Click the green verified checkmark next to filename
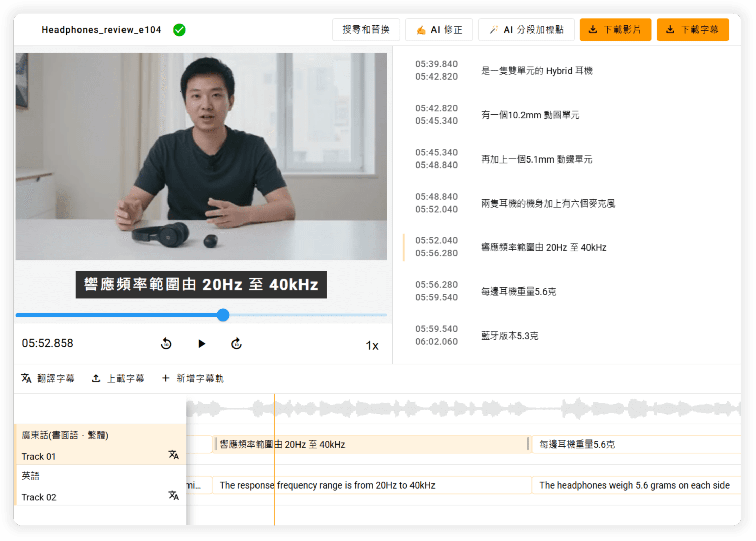Viewport: 756px width, 541px height. (x=180, y=30)
